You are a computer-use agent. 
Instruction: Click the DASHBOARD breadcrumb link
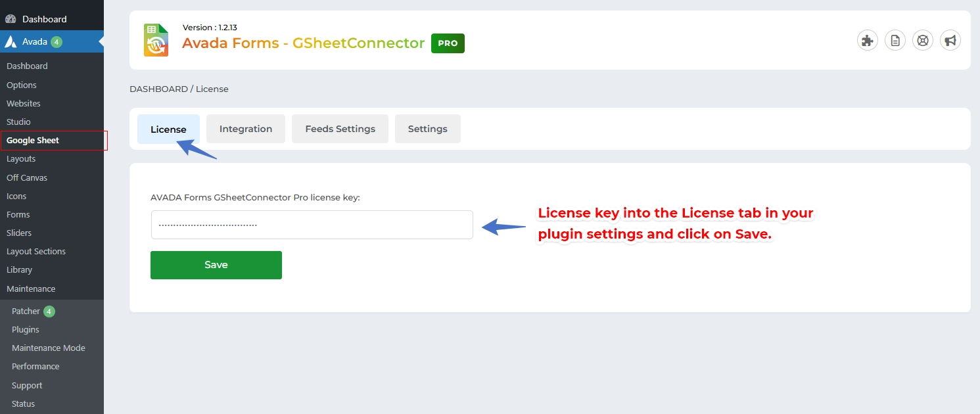158,89
